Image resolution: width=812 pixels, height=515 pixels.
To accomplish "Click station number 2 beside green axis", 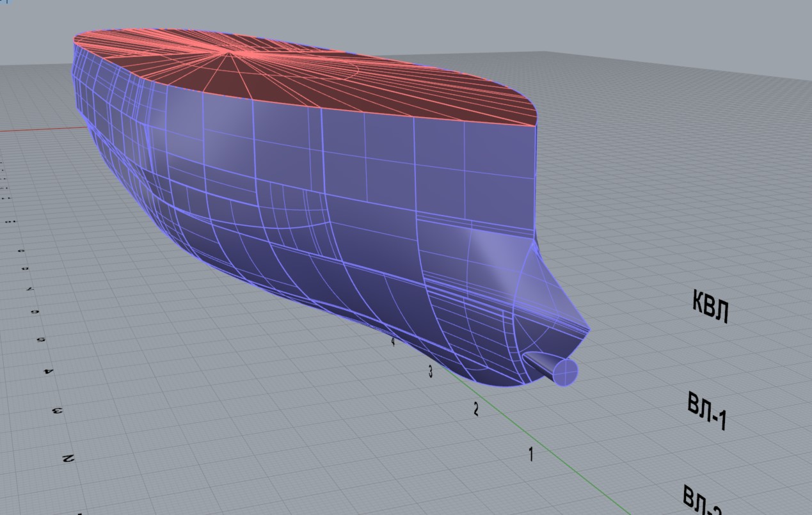I will [475, 409].
